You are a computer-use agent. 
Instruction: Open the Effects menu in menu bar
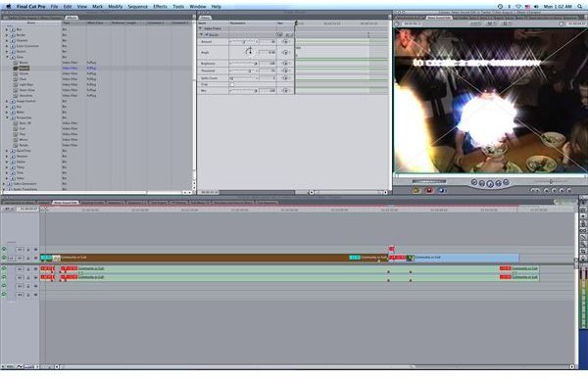[x=160, y=7]
